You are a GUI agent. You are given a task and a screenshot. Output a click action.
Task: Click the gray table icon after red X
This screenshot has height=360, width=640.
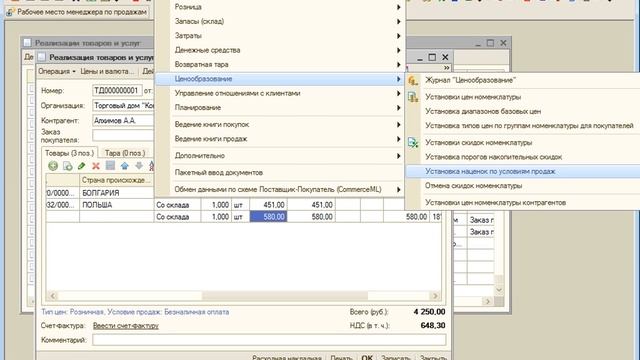tap(110, 165)
